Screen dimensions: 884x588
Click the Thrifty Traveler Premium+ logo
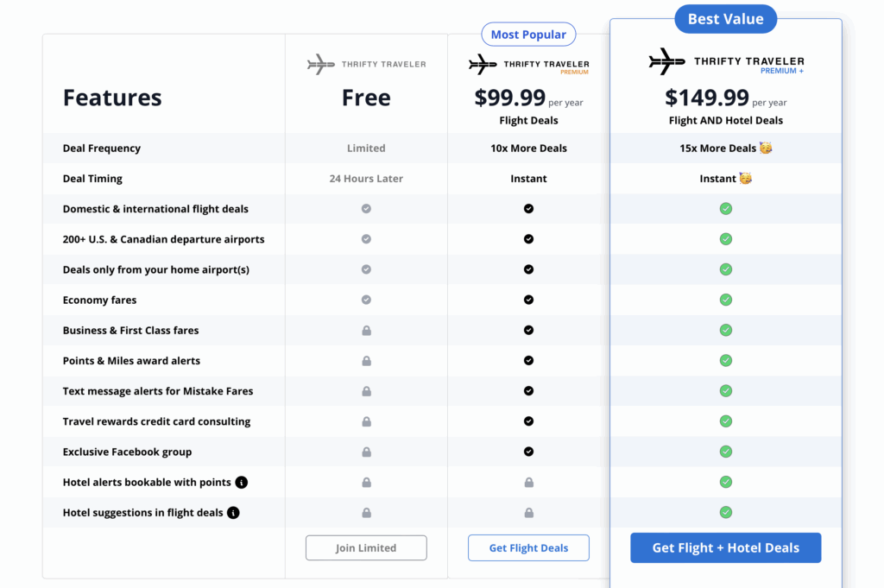coord(726,62)
